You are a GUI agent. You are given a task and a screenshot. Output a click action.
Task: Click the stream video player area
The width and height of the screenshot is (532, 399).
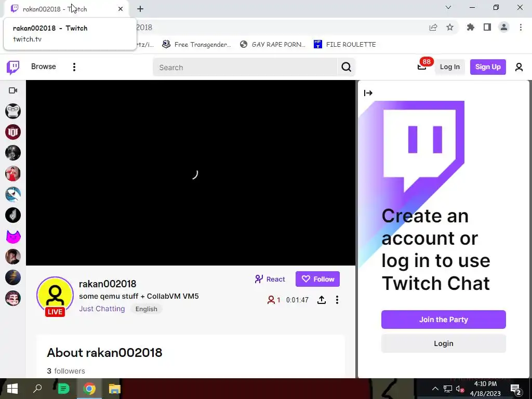click(x=191, y=172)
